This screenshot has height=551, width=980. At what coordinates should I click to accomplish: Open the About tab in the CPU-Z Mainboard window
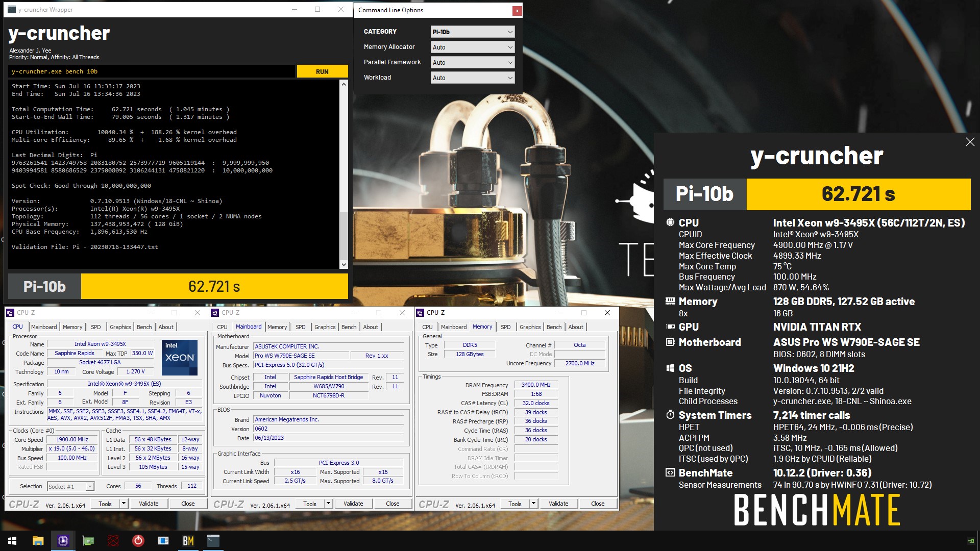(371, 327)
